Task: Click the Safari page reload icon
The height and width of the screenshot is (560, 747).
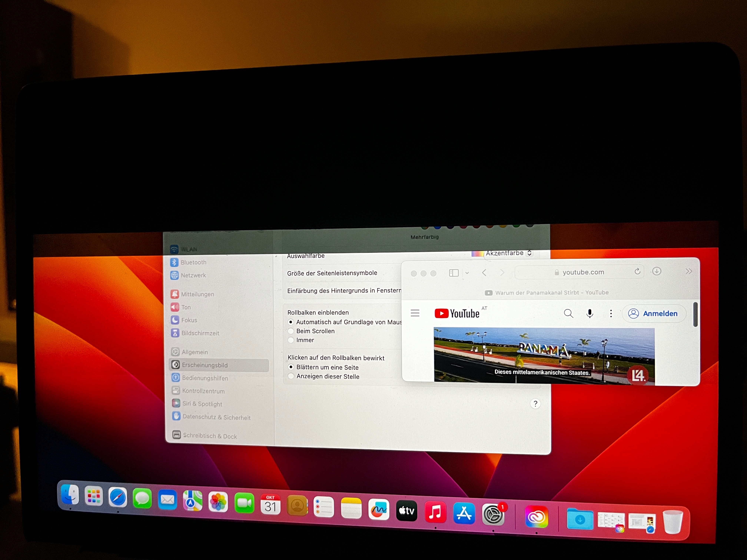Action: click(x=637, y=271)
